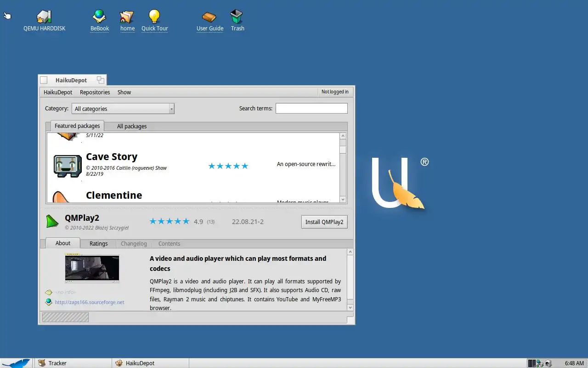Viewport: 588px width, 368px height.
Task: Open the home folder desktop icon
Action: pos(127,17)
